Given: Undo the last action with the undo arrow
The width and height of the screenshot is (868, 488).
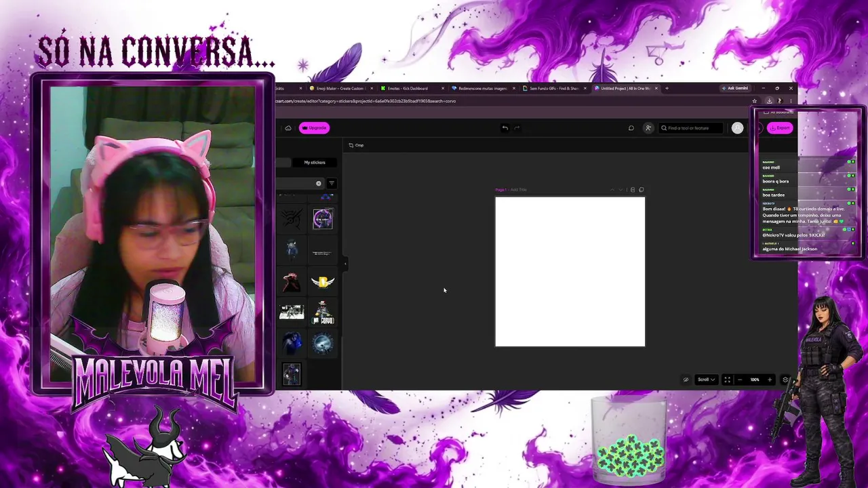Looking at the screenshot, I should pyautogui.click(x=505, y=127).
